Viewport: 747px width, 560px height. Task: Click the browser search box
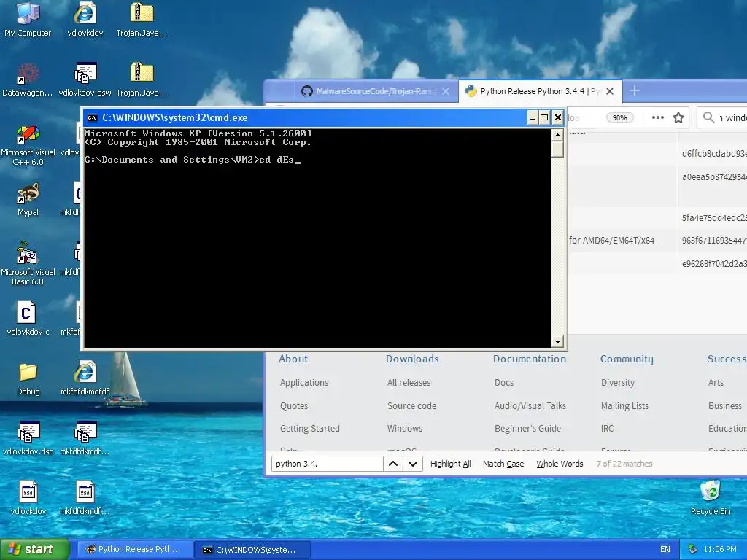click(721, 117)
